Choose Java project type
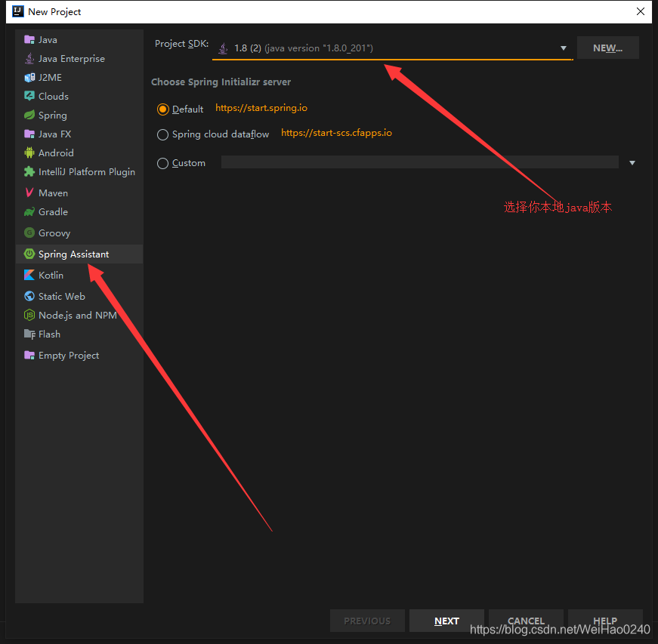The image size is (658, 644). click(79, 40)
